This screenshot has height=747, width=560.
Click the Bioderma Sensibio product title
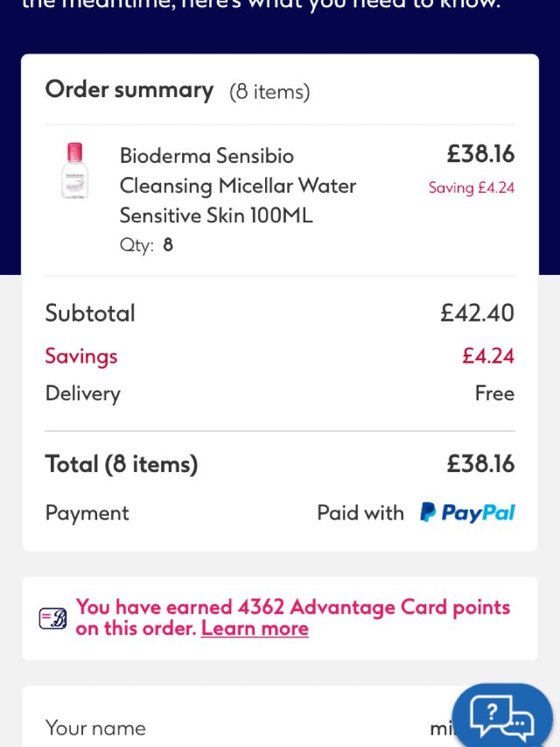tap(237, 185)
